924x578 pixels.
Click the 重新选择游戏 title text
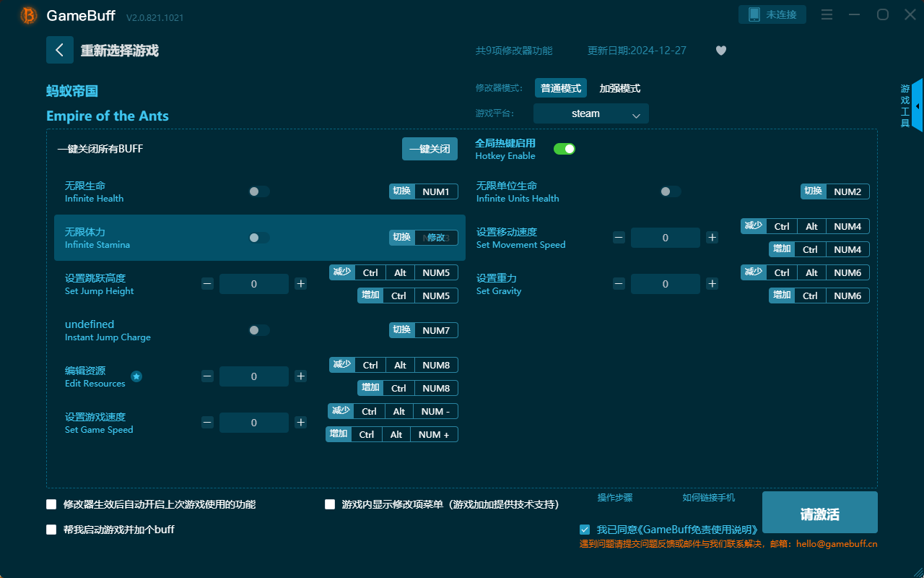click(x=120, y=51)
